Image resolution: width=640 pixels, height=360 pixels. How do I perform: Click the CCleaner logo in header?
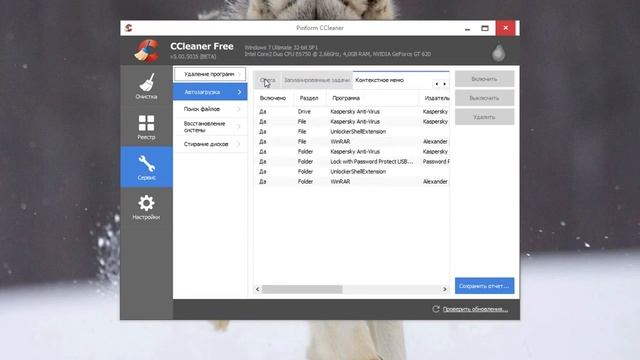pyautogui.click(x=147, y=51)
